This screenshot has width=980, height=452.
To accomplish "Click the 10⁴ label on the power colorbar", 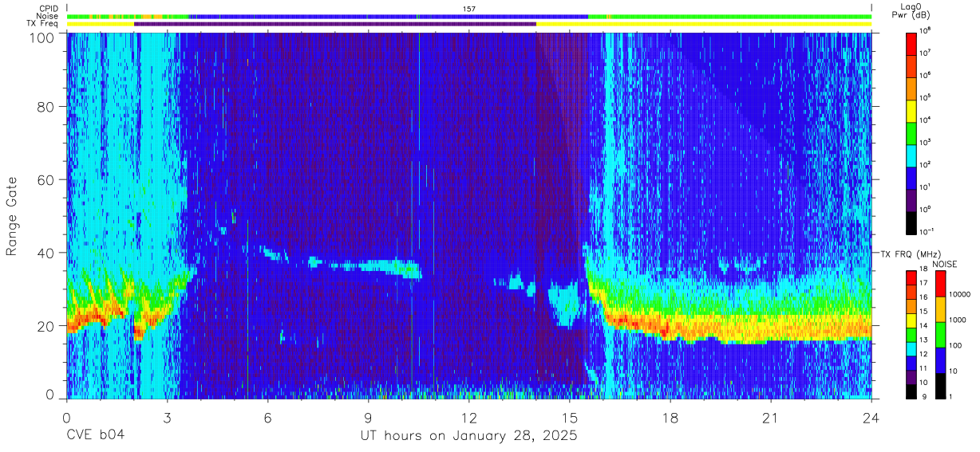I will click(x=926, y=120).
